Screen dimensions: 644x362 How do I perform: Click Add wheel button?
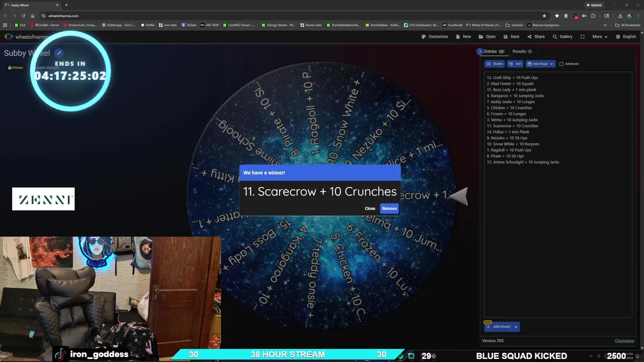[x=498, y=327]
